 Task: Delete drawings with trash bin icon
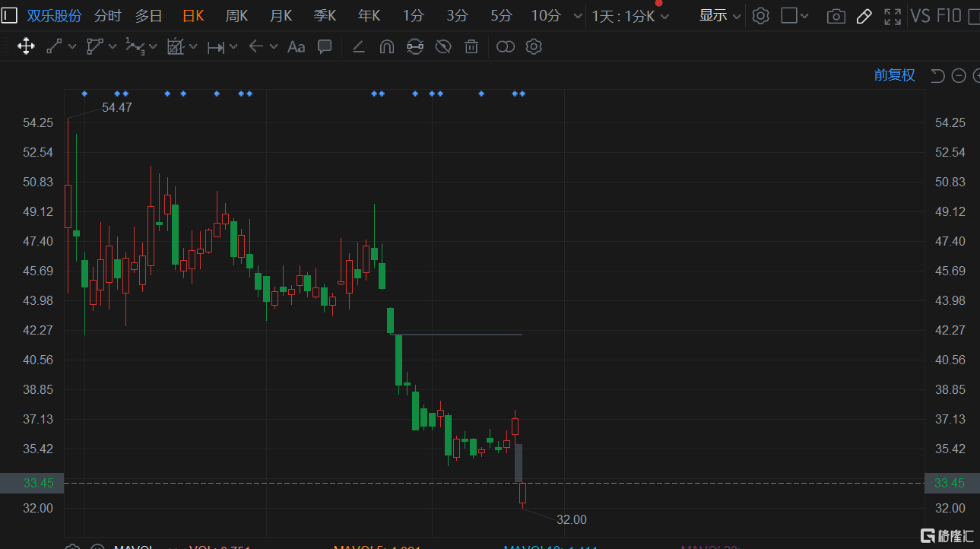(471, 47)
